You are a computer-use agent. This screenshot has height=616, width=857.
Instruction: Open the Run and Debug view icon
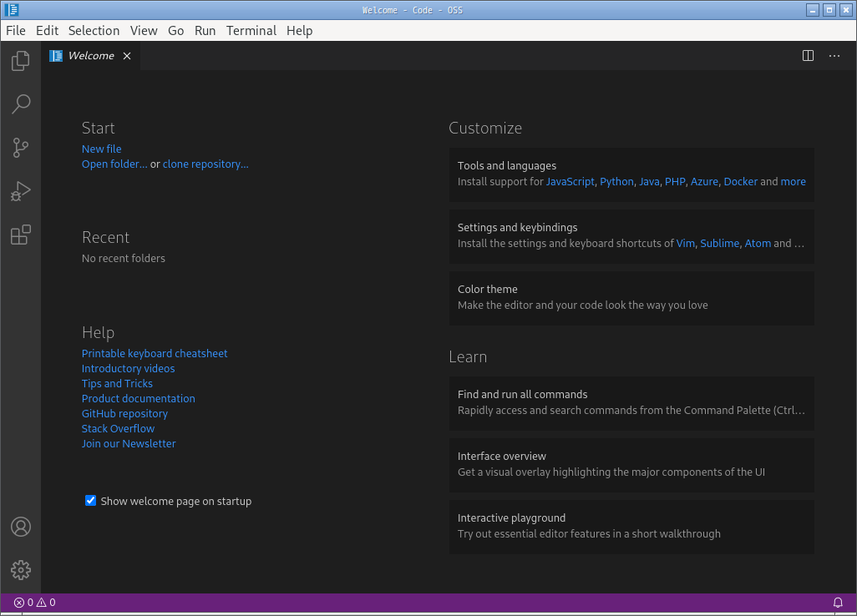(x=20, y=191)
